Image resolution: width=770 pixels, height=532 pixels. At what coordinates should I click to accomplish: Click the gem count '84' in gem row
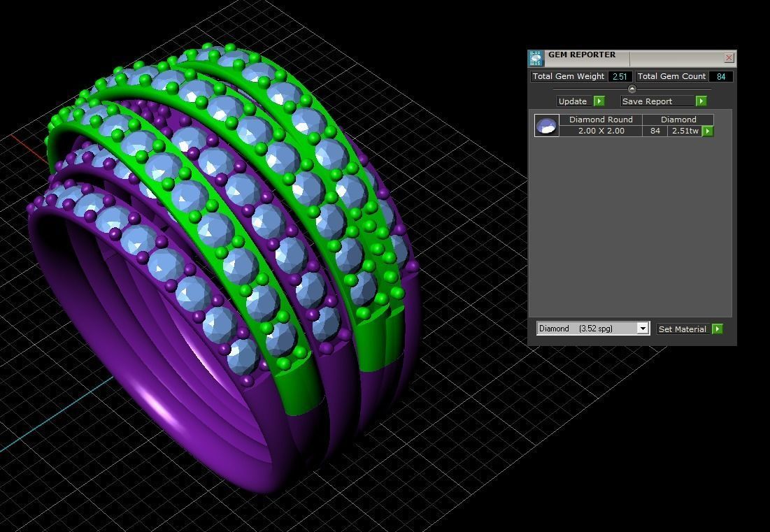[655, 131]
